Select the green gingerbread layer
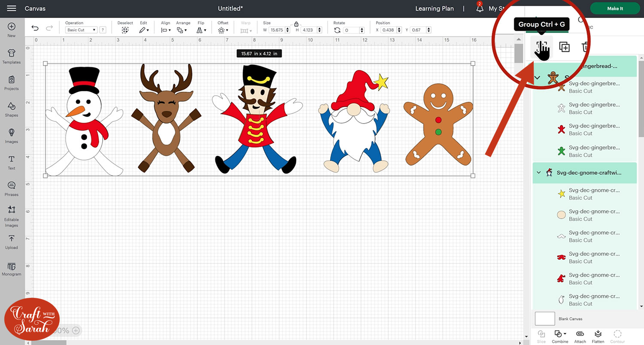The image size is (644, 345). (x=584, y=151)
